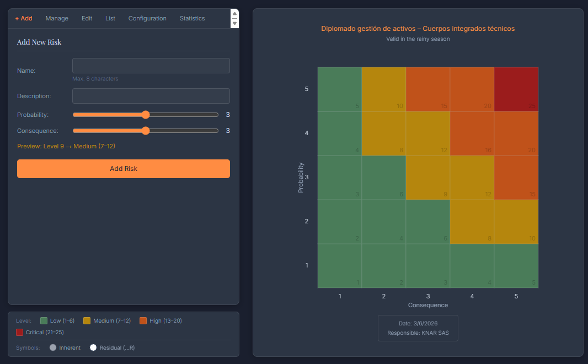Viewport: 588px width, 364px height.
Task: Click the green matrix cell showing 1
Action: 340,265
